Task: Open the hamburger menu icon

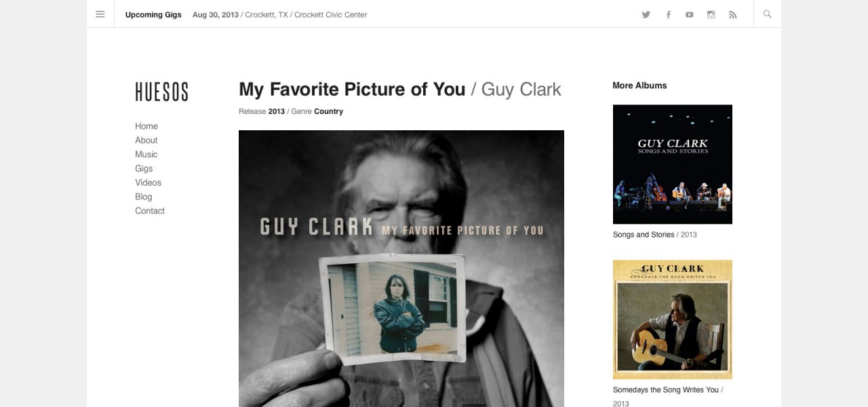Action: tap(100, 14)
